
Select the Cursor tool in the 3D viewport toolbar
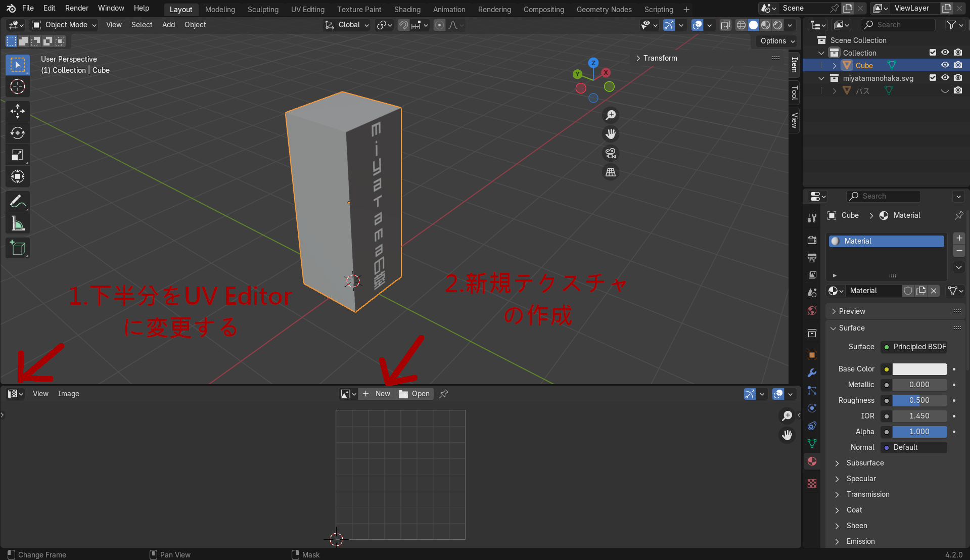(x=18, y=87)
